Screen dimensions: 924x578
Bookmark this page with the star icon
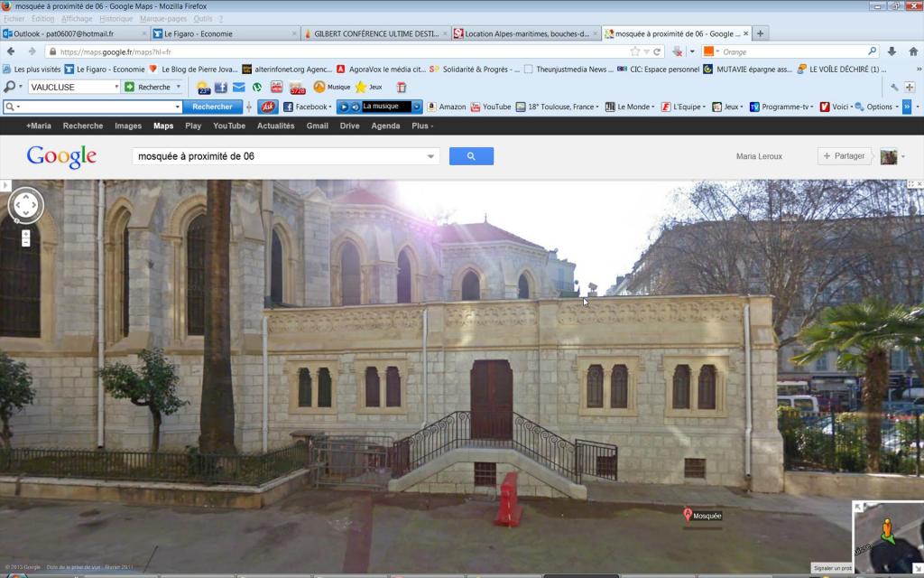pyautogui.click(x=634, y=51)
